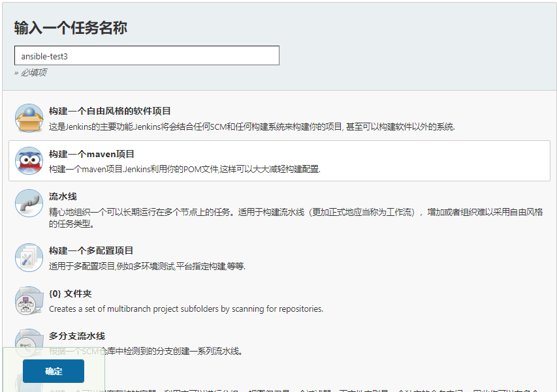Pick the multi-configuration project icon
This screenshot has width=557, height=392.
pyautogui.click(x=29, y=258)
